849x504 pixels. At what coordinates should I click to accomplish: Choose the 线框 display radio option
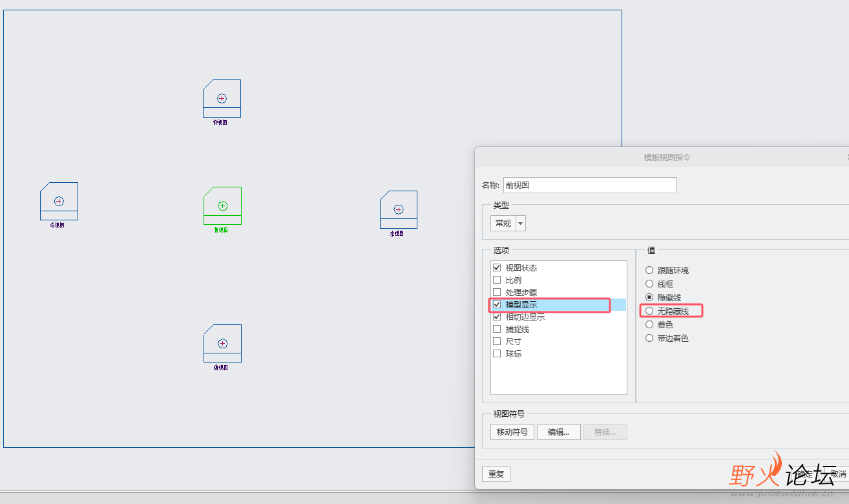649,284
